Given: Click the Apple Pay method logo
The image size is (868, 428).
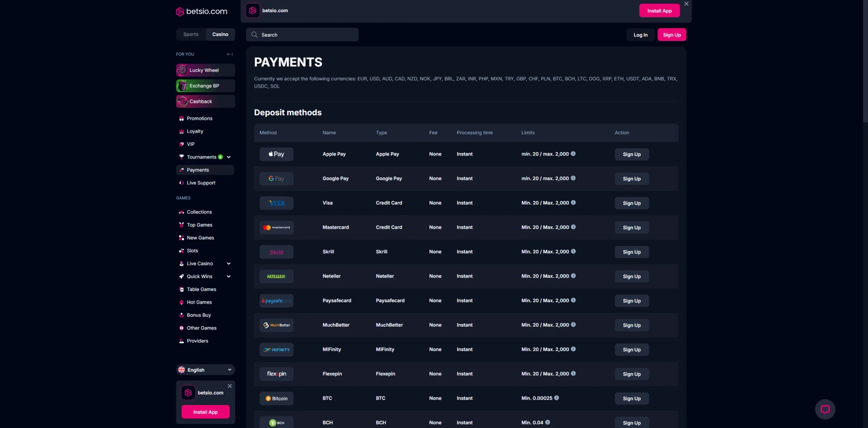Looking at the screenshot, I should [276, 154].
